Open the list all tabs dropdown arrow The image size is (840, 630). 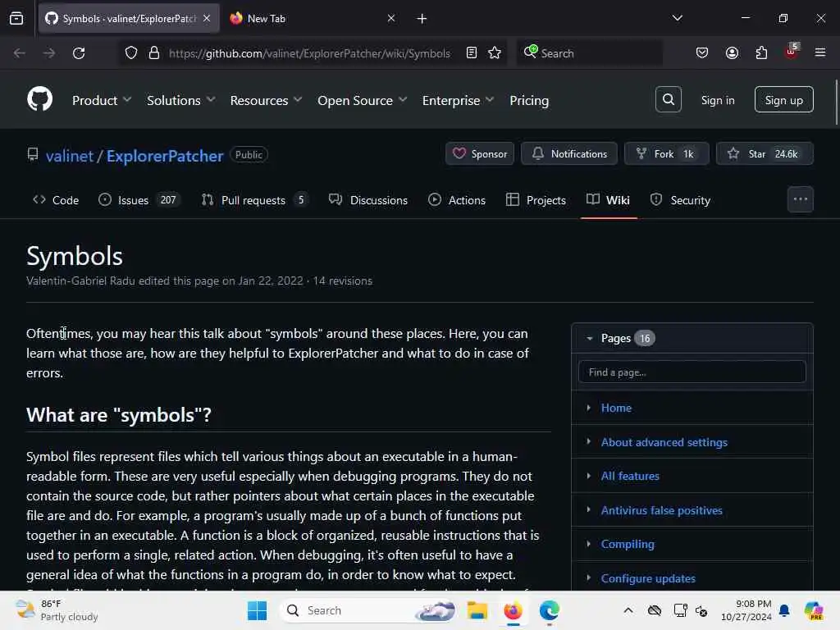pos(677,18)
